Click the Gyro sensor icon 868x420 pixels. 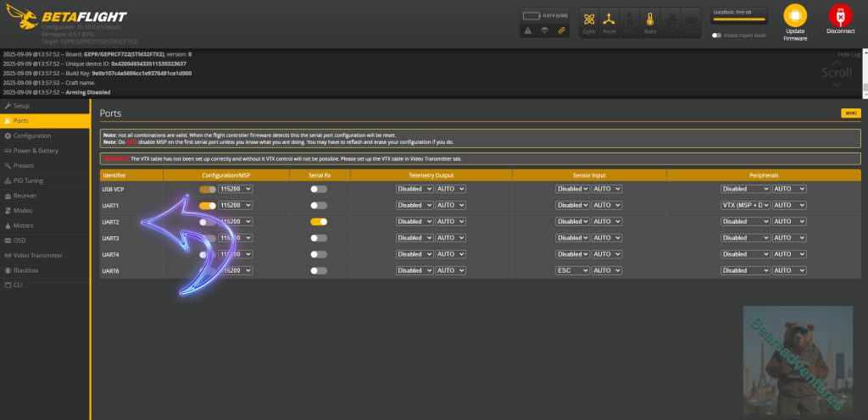[589, 21]
